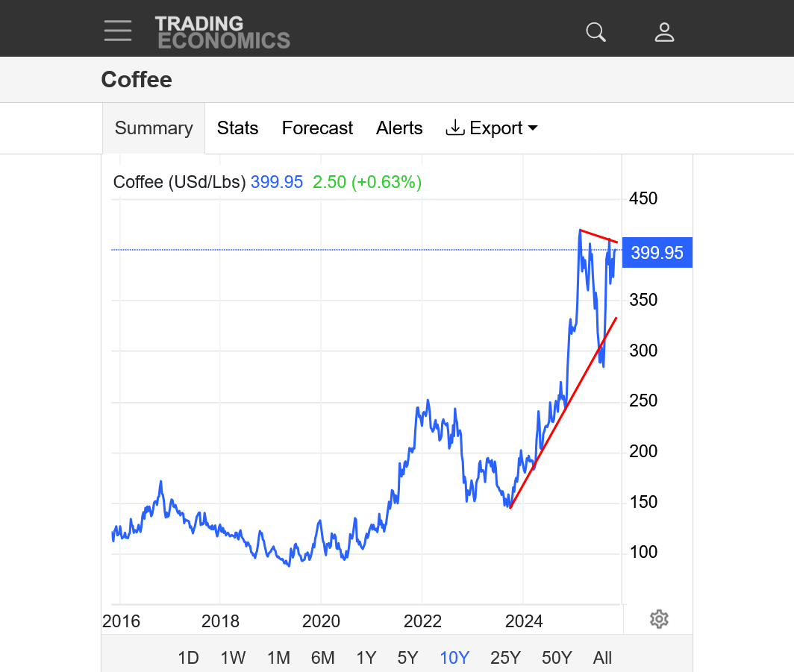
Task: Select the 1W time range
Action: pos(233,658)
